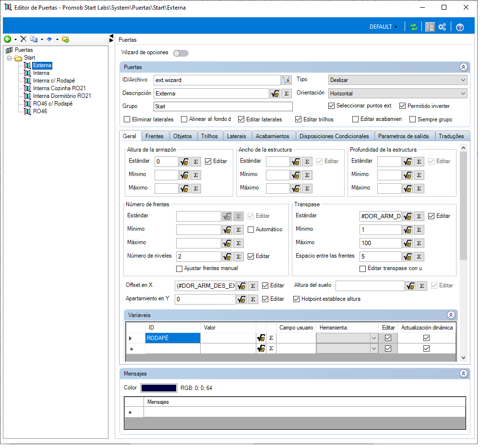This screenshot has width=480, height=448.
Task: Open formula editor for Número de niveles
Action: point(227,257)
